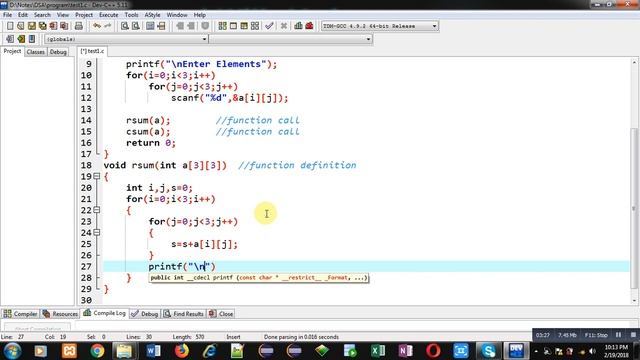Collapse the code fold at line 19
This screenshot has height=360, width=640.
point(97,176)
